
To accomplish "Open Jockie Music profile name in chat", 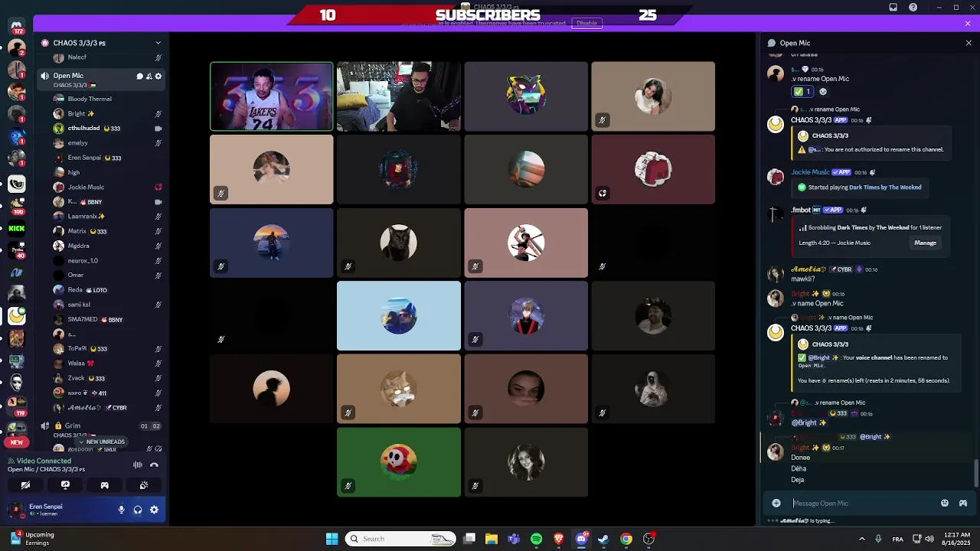I will [810, 172].
